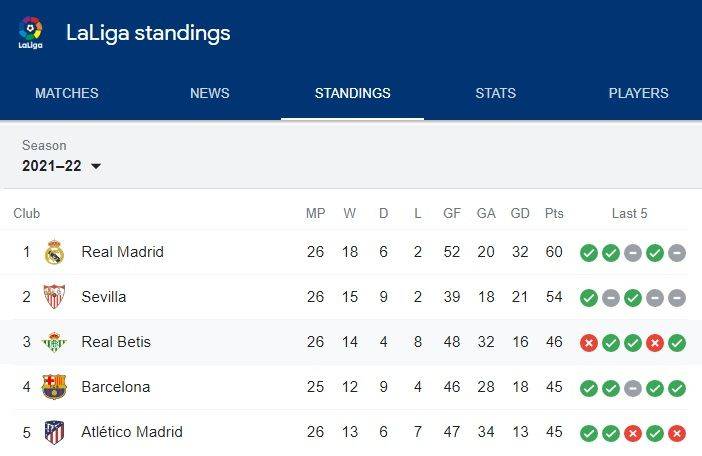Open the NEWS tab
702x456 pixels.
pos(210,93)
